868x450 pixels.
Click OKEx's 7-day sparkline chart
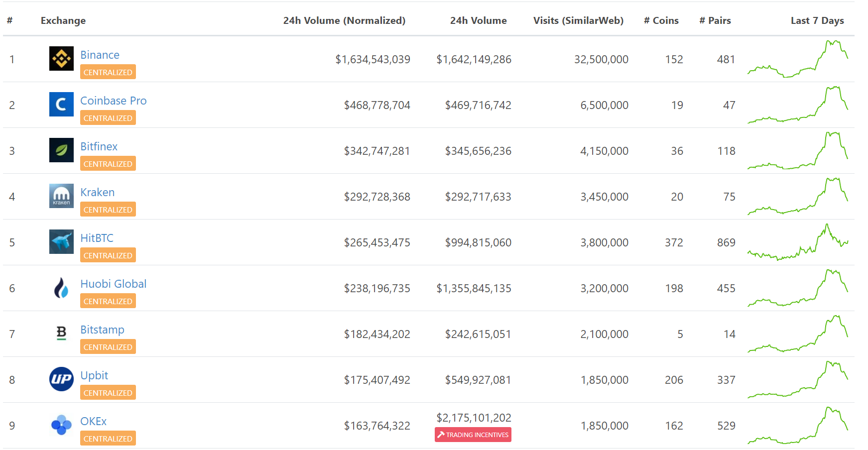click(798, 425)
